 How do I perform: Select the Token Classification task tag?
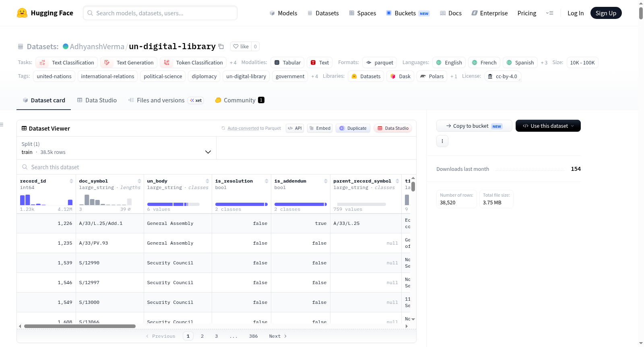coord(193,62)
